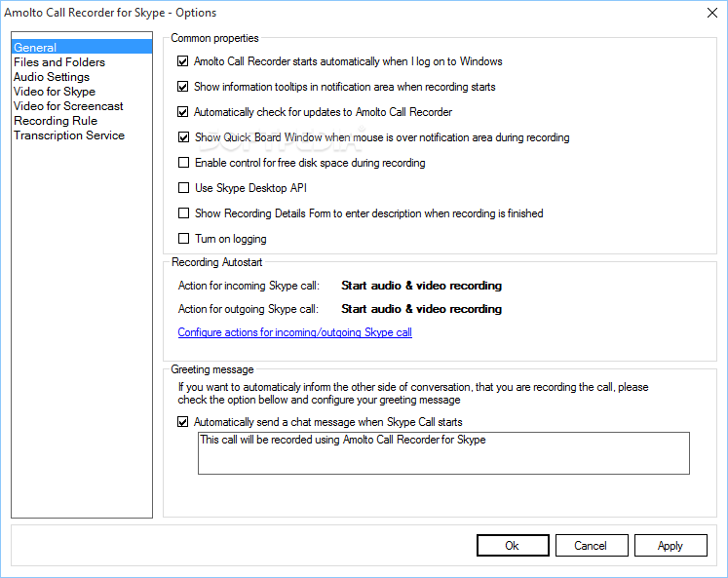Open Audio Settings section
The image size is (728, 578).
(x=52, y=77)
